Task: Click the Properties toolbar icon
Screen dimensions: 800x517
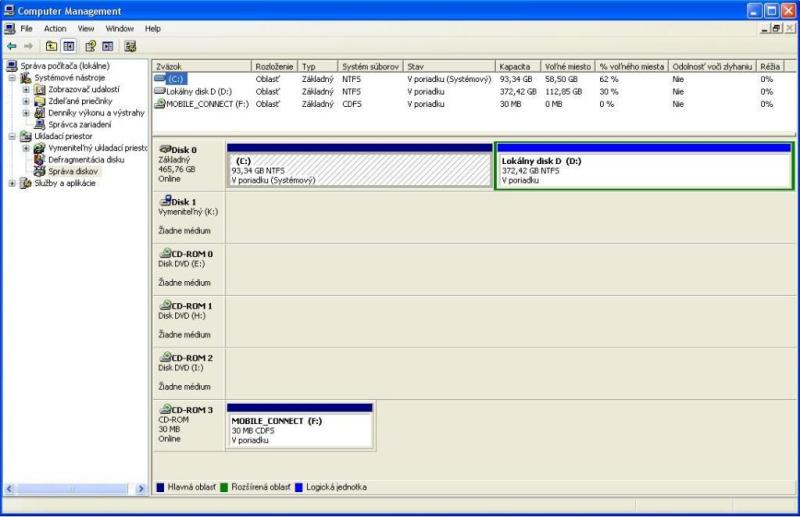Action: coord(90,46)
